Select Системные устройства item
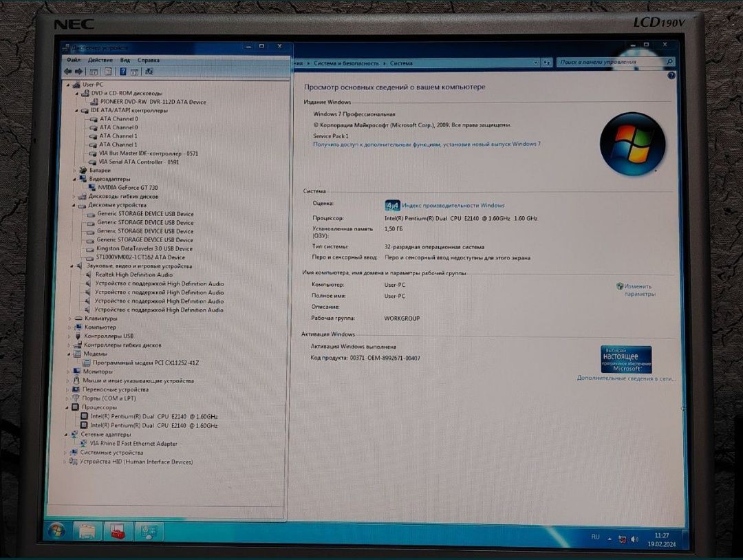The image size is (743, 560). pos(112,453)
